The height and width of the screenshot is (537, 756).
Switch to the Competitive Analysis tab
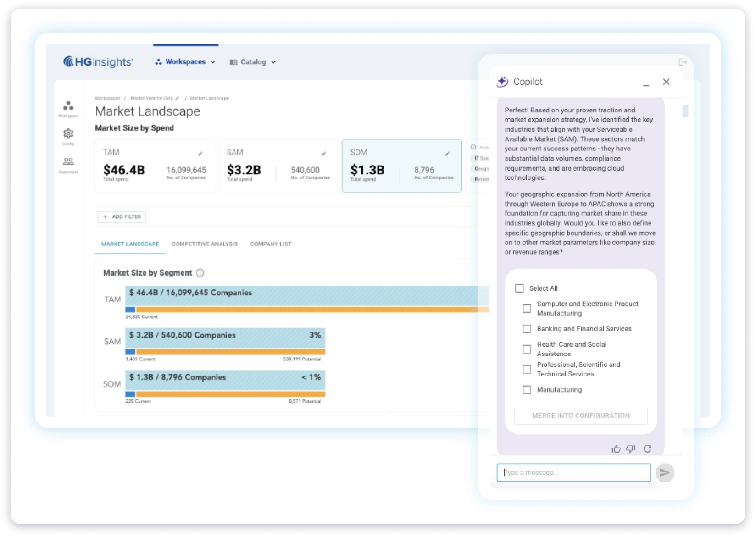[x=205, y=244]
